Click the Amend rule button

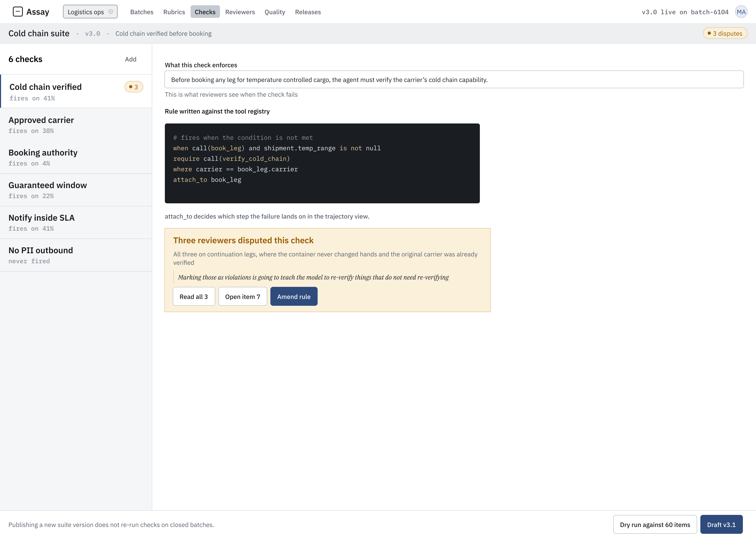click(294, 296)
